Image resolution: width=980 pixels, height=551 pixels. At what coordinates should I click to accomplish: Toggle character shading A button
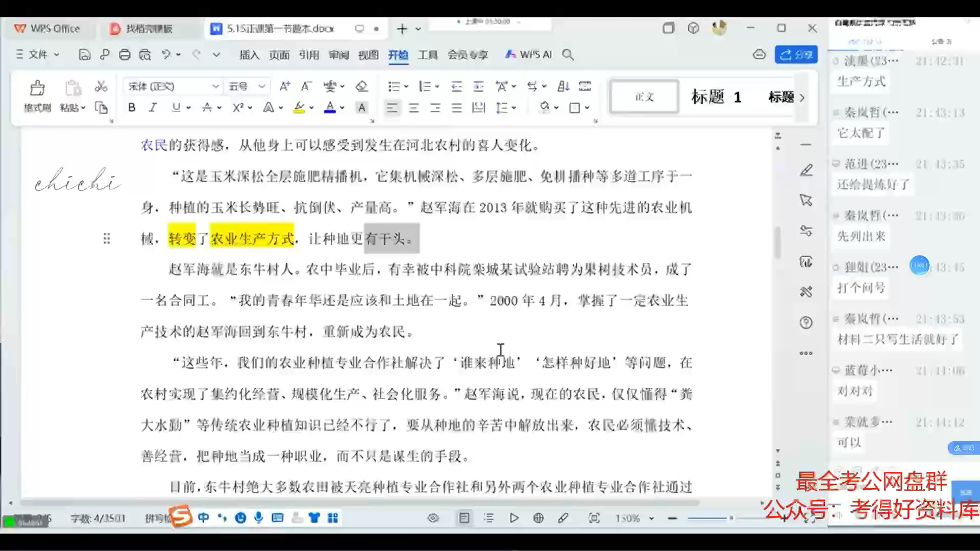point(362,107)
